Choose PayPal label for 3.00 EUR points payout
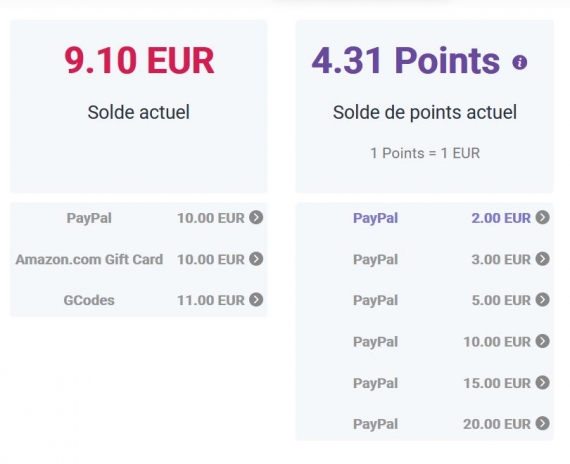570x464 pixels. pyautogui.click(x=376, y=260)
